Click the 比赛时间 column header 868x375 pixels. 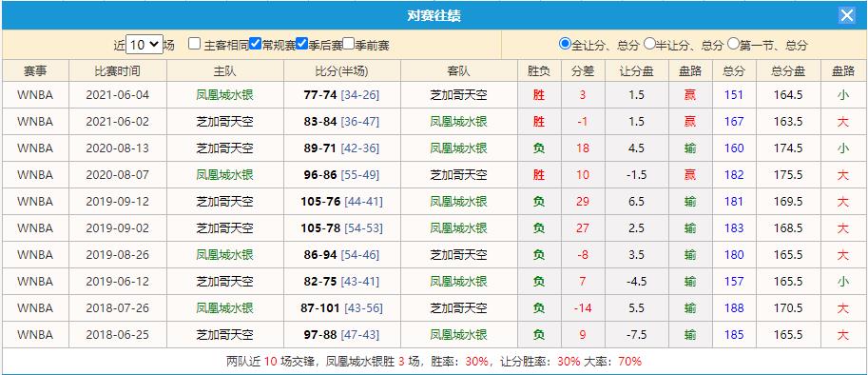tap(117, 70)
